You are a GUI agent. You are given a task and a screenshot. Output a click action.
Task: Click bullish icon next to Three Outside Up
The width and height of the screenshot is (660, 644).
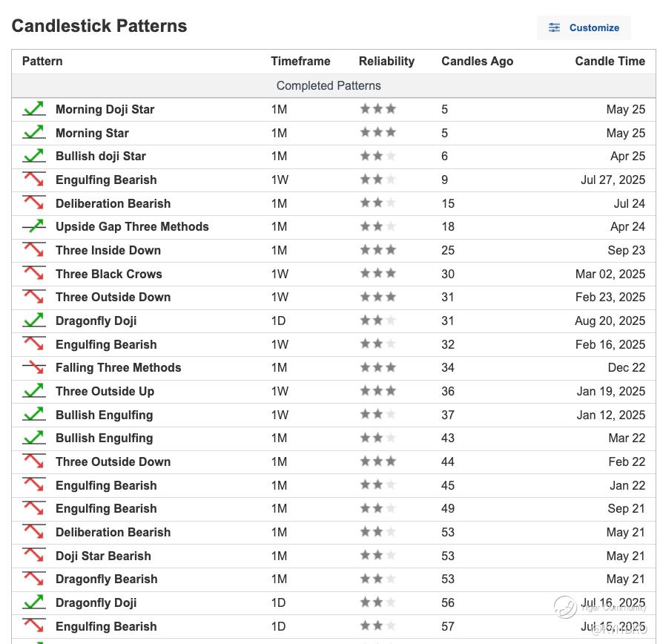click(x=33, y=391)
